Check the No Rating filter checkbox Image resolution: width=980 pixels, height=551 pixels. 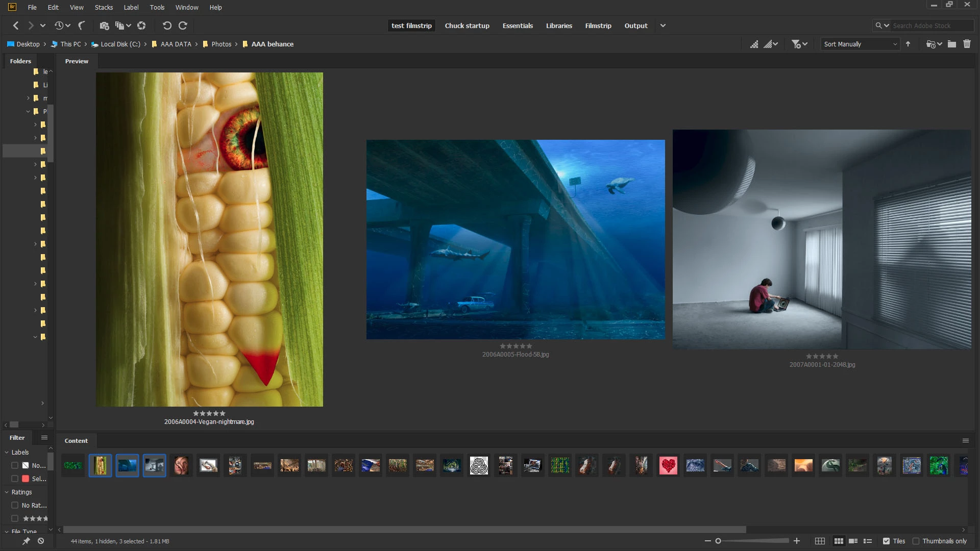tap(15, 505)
